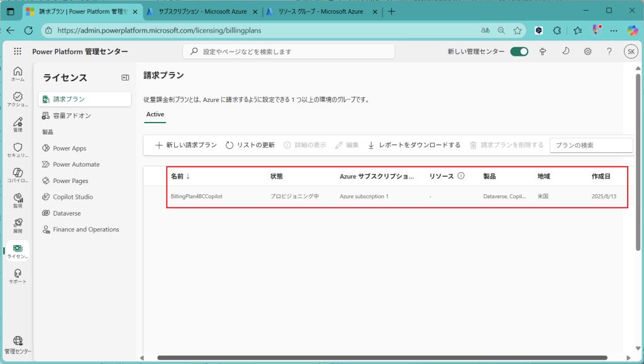The width and height of the screenshot is (644, 364).
Task: Click the horizontal scrollbar at the bottom
Action: coord(382,358)
